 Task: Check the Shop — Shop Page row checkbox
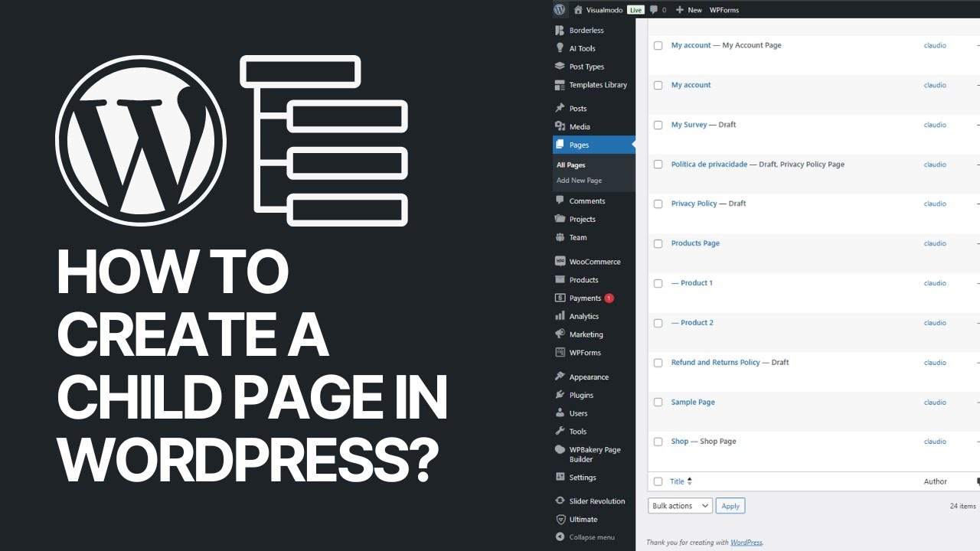658,442
